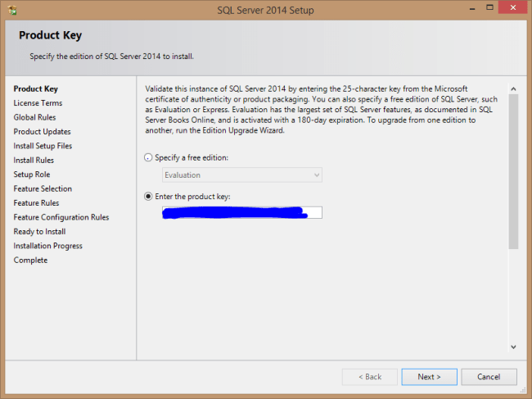Click the 'Specify the edition of SQL Server 2014' subtitle
This screenshot has height=399, width=532.
click(111, 57)
